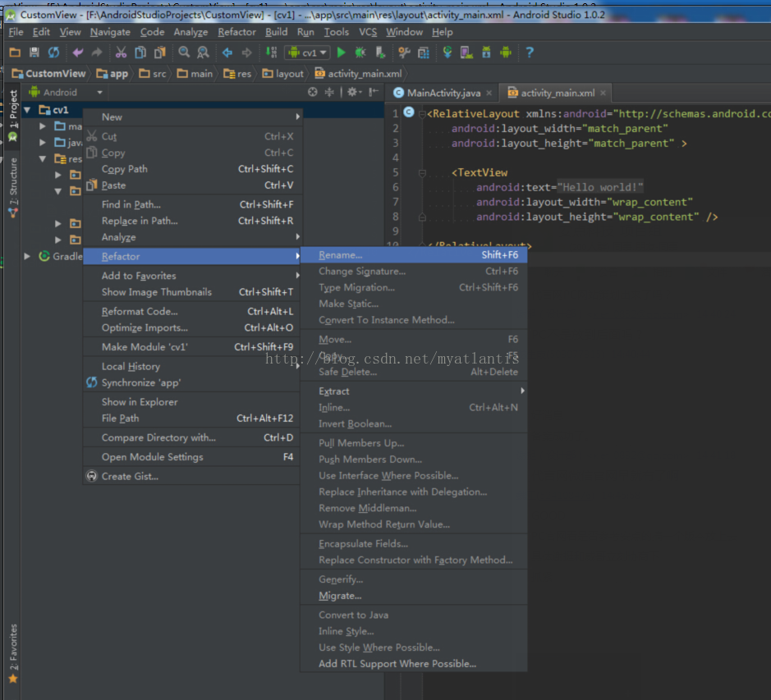Image resolution: width=771 pixels, height=700 pixels.
Task: Expand the Gradle Scripts node arrow
Action: pos(28,256)
